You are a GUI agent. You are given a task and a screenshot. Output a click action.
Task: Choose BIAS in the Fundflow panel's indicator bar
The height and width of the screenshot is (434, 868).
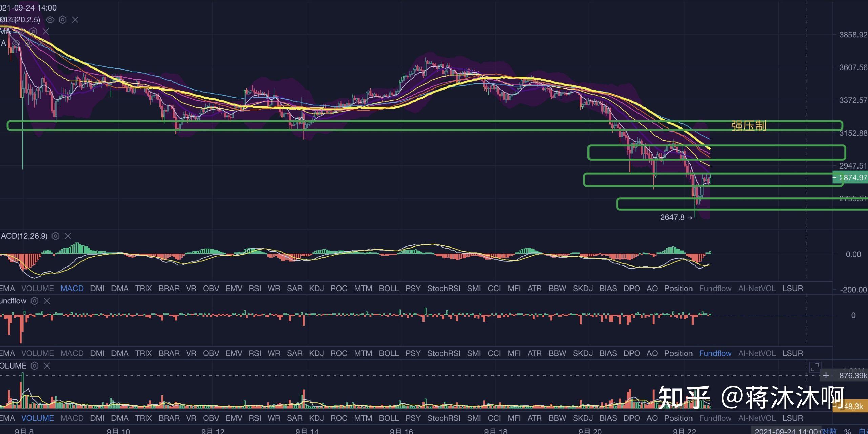[x=608, y=353]
